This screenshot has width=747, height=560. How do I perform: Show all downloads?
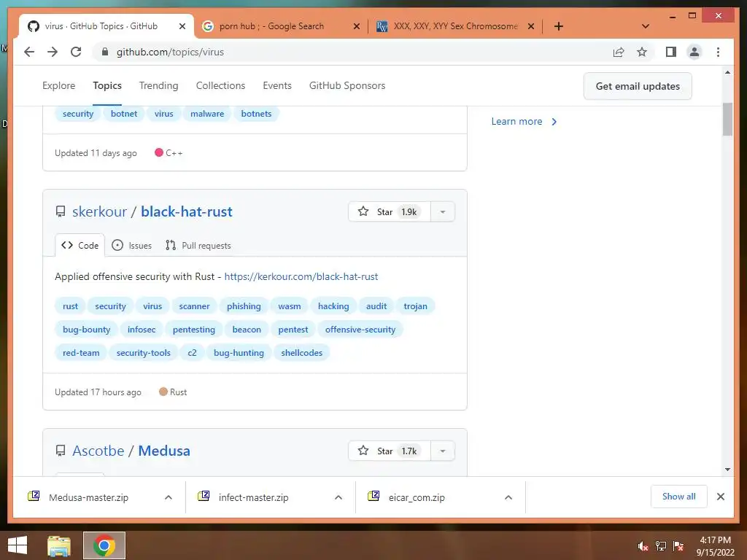click(679, 497)
